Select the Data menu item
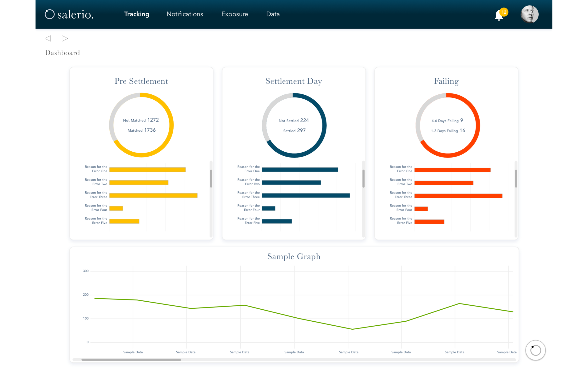588x368 pixels. pyautogui.click(x=273, y=14)
